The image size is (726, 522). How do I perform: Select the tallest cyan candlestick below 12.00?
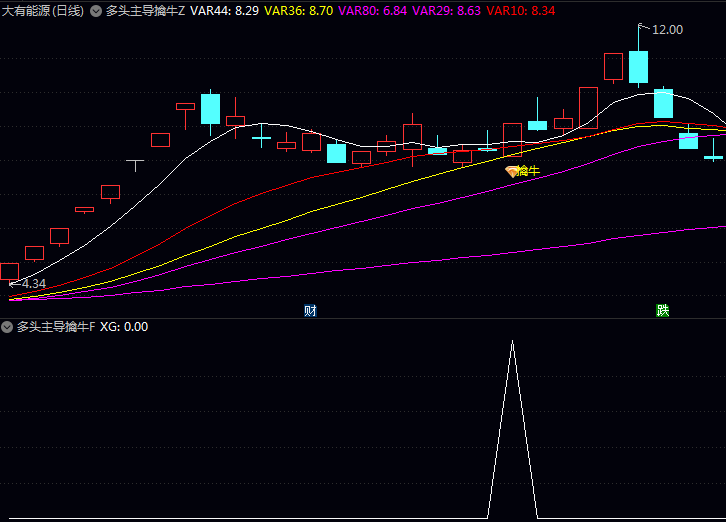[x=638, y=67]
